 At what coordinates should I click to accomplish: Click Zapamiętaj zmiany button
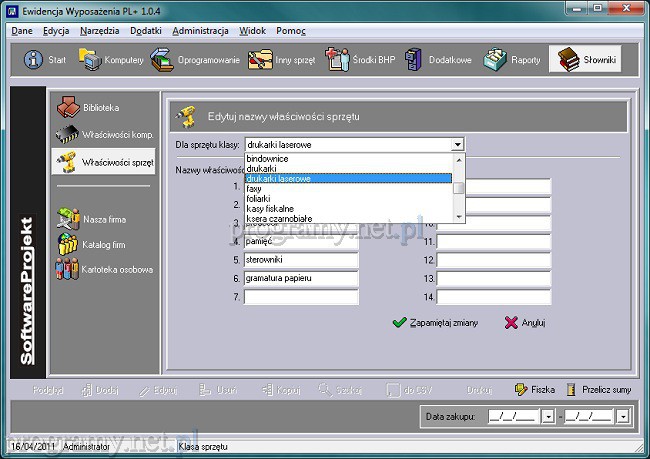coord(435,323)
